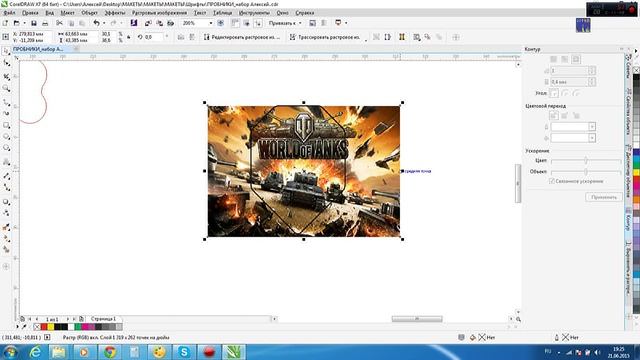Viewport: 640px width, 360px height.
Task: Open the Растровые изображения menu
Action: pos(160,13)
